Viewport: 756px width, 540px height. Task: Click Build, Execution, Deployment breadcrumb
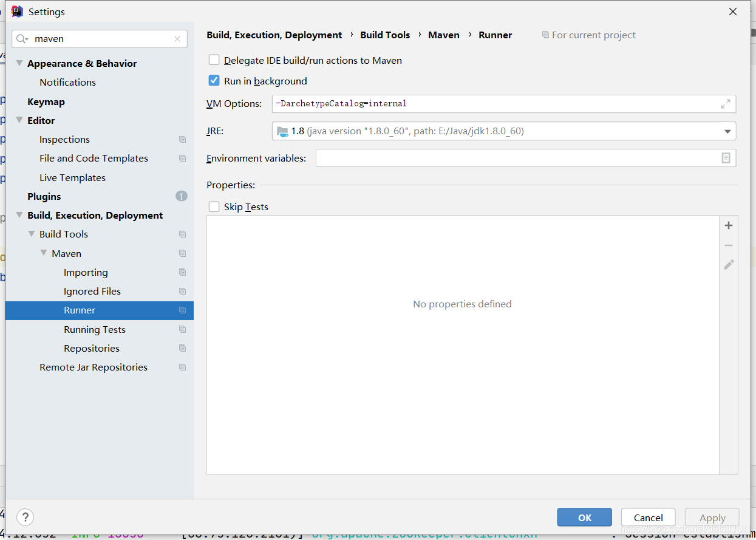click(x=274, y=35)
